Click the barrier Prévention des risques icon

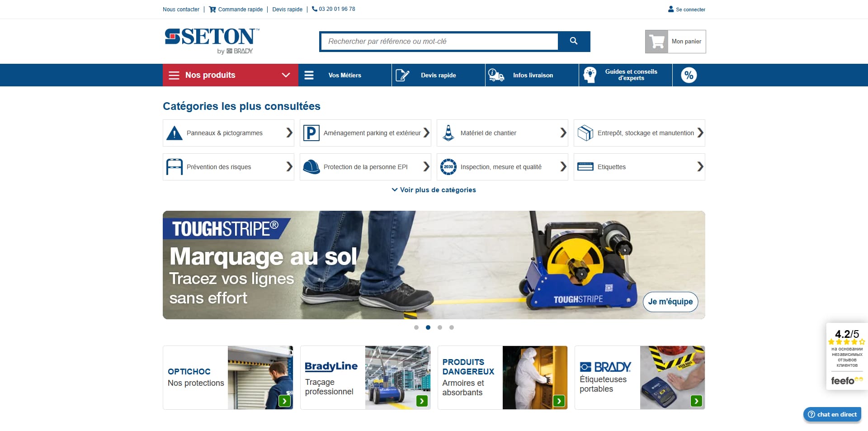point(175,167)
